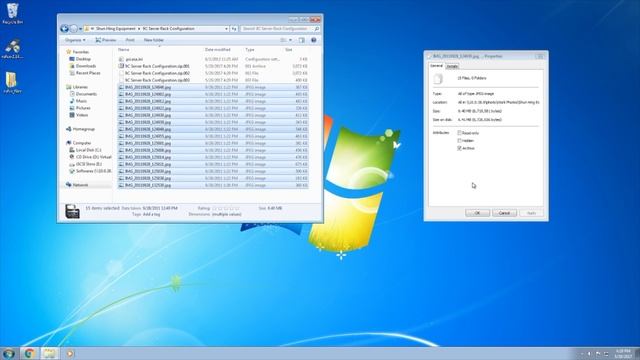
Task: Set a star rating in the details pane
Action: [x=225, y=208]
